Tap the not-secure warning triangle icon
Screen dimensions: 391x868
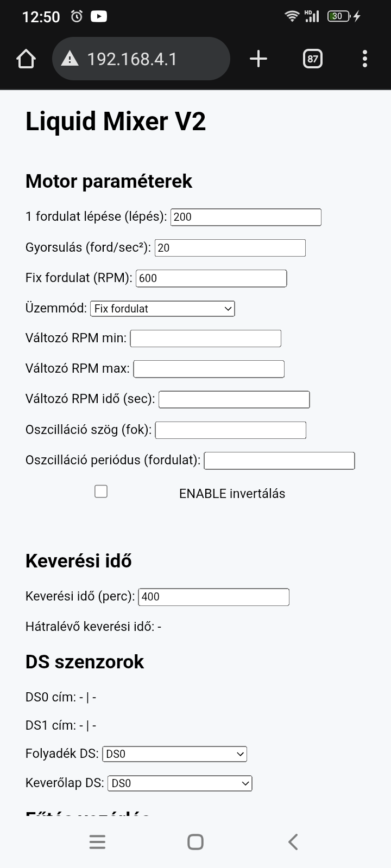pos(70,59)
